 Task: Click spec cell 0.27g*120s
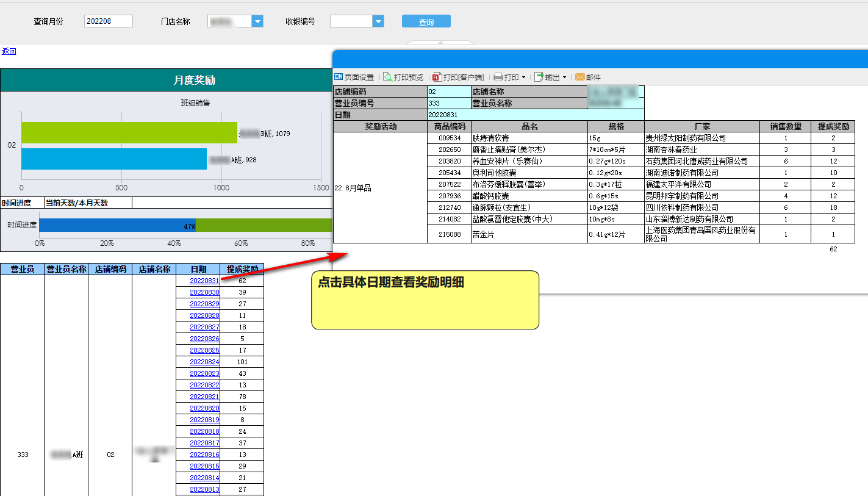616,161
